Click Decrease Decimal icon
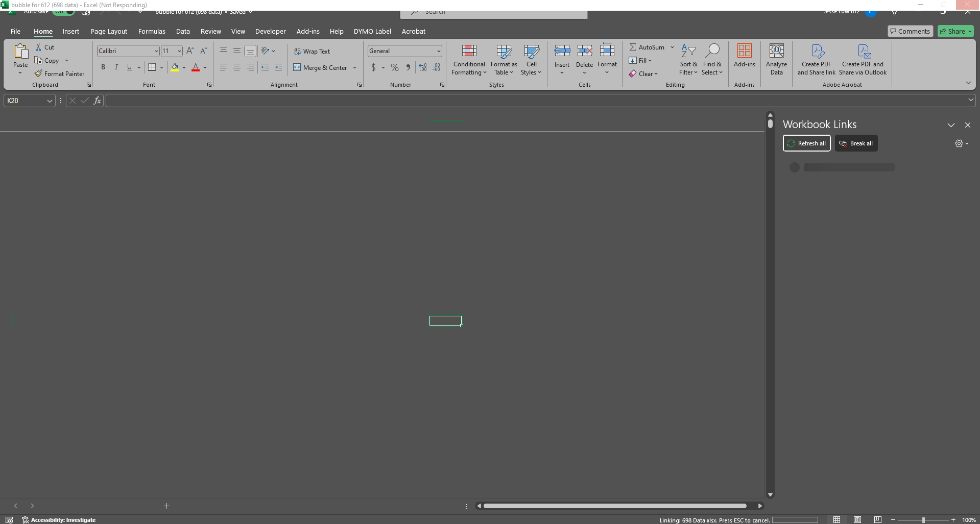The height and width of the screenshot is (524, 980). point(436,67)
